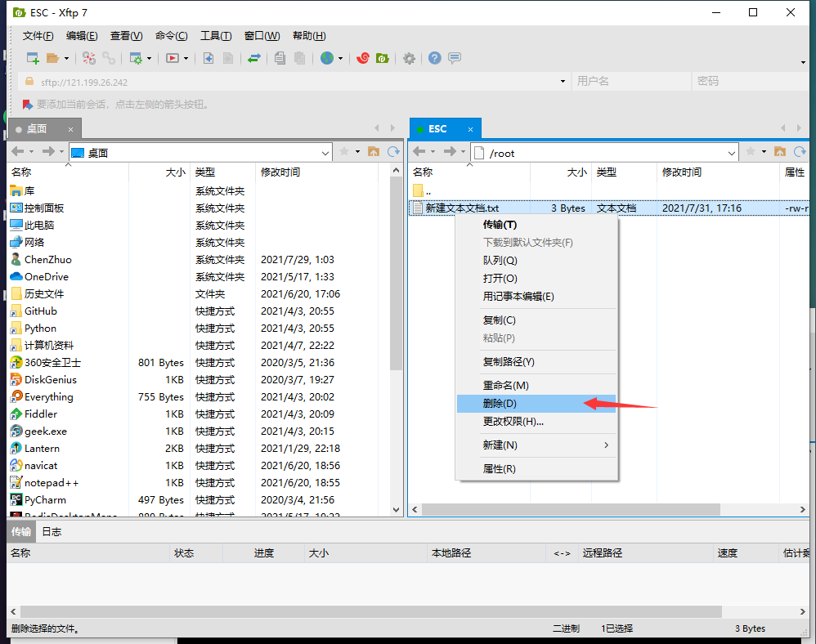The image size is (816, 644).
Task: Expand the sftp address bar dropdown
Action: pyautogui.click(x=560, y=81)
